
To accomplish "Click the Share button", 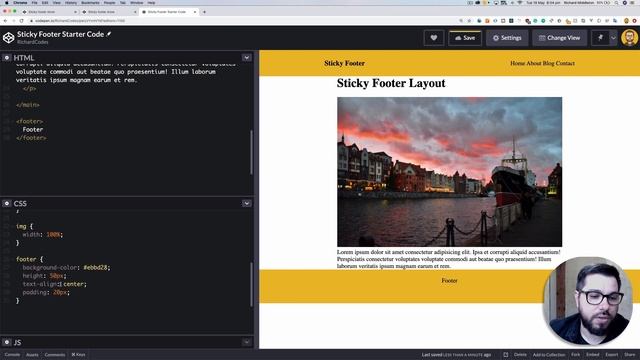I will pos(630,355).
